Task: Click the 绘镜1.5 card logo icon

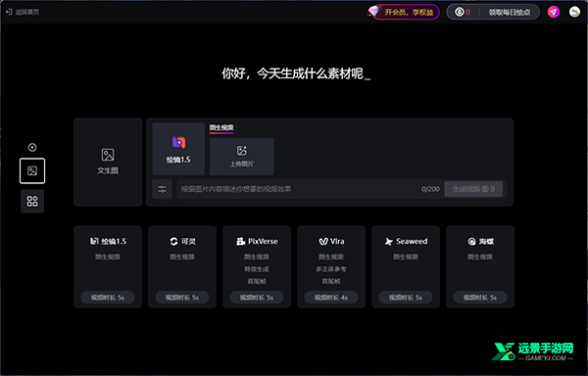Action: point(94,241)
